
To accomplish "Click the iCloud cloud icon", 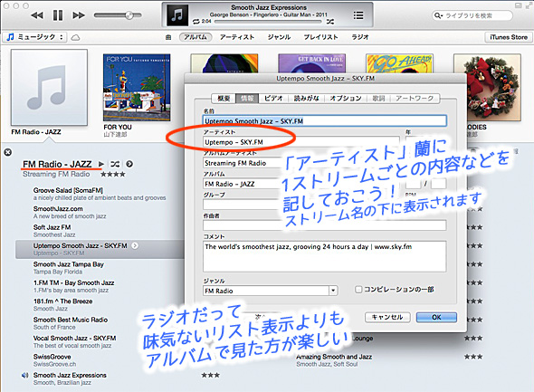I will tap(76, 37).
